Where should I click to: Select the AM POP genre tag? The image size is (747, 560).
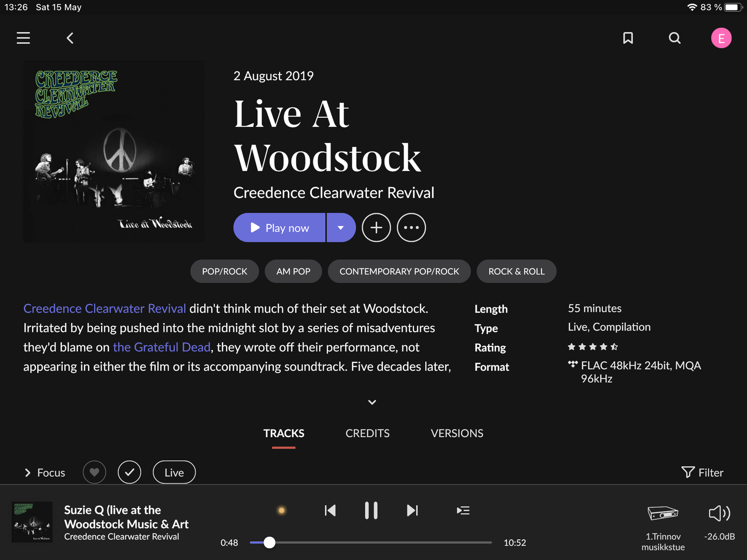293,271
